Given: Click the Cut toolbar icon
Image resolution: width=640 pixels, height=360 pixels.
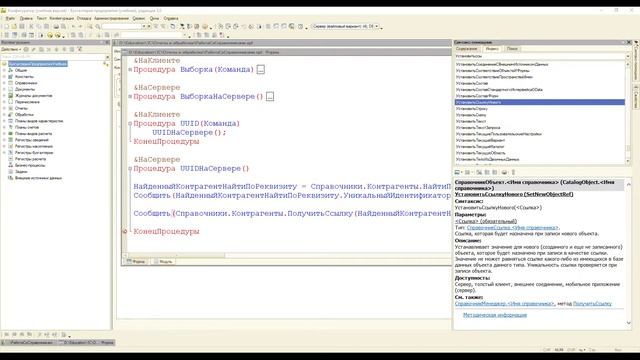Looking at the screenshot, I should coord(31,27).
